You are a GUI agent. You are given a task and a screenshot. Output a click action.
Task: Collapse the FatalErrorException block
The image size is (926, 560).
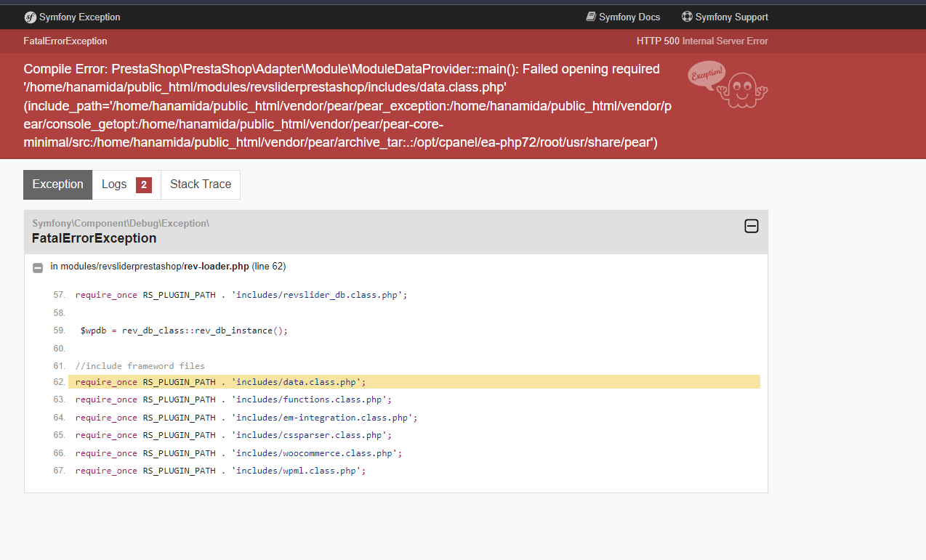pos(752,227)
